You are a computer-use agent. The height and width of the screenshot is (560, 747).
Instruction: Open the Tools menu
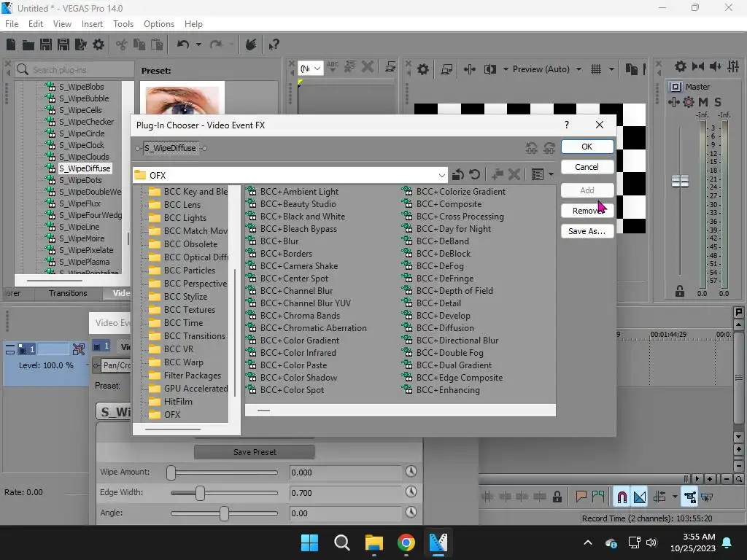(x=123, y=24)
